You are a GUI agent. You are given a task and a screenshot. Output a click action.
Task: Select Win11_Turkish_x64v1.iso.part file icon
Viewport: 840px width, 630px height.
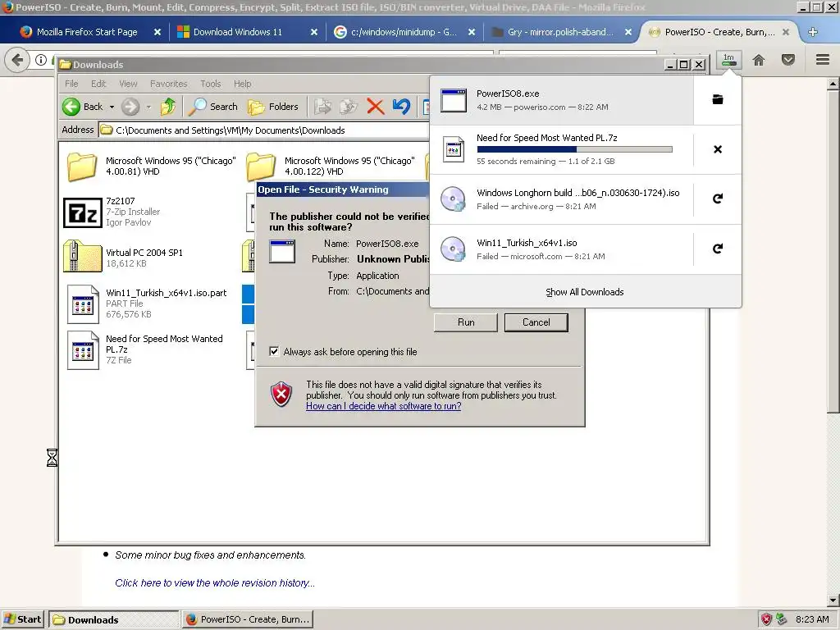click(83, 304)
